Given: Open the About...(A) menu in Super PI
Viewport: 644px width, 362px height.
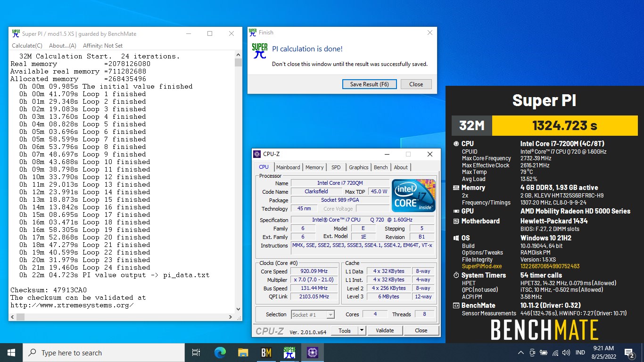Looking at the screenshot, I should point(63,46).
